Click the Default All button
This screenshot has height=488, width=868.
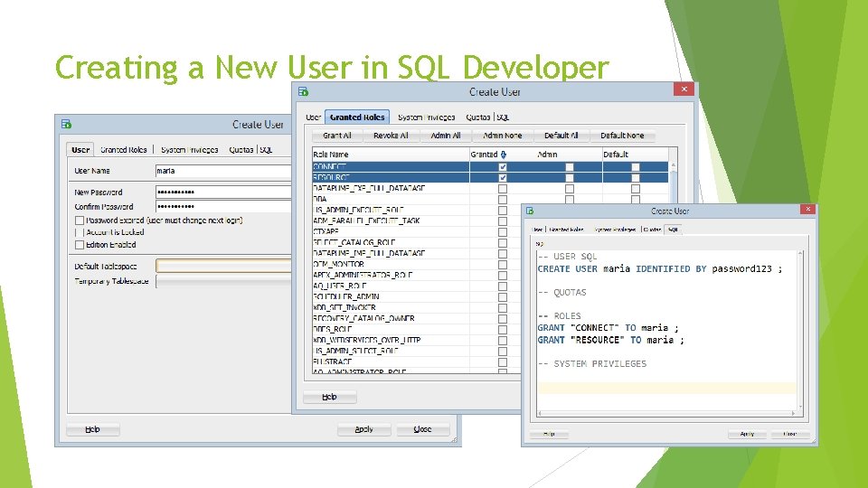pyautogui.click(x=561, y=135)
